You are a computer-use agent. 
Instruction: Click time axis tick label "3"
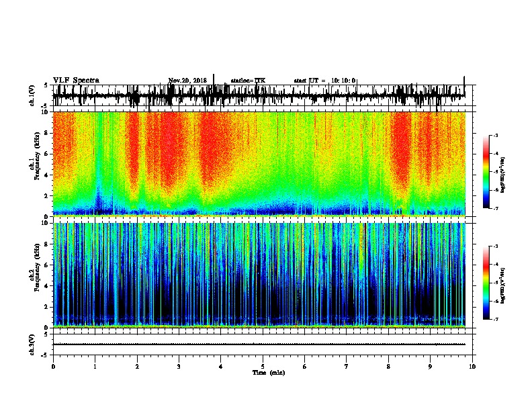tap(179, 367)
